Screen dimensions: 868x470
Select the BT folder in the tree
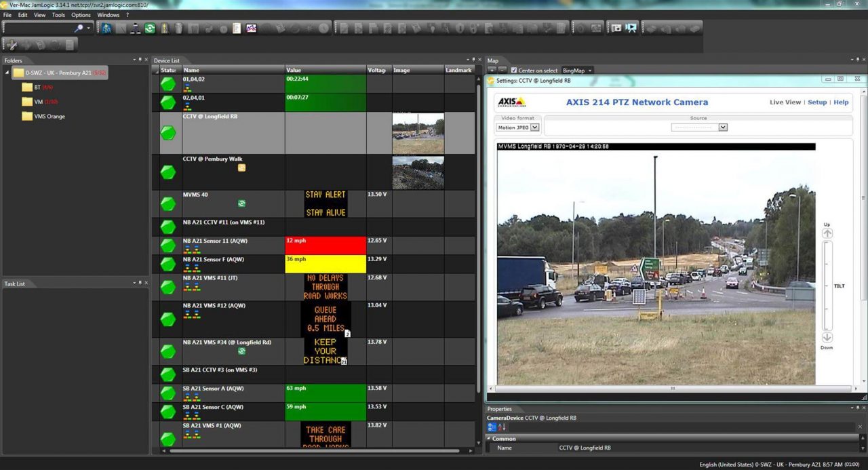pos(38,87)
